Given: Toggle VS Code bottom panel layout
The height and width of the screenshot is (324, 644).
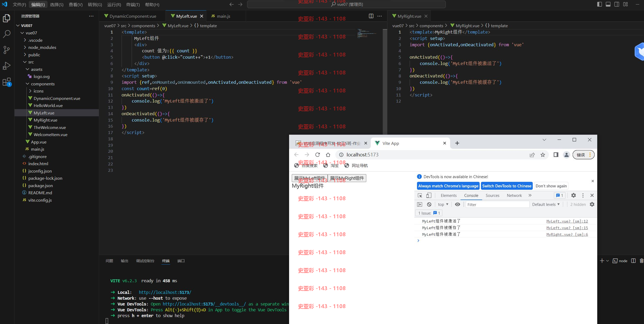Looking at the screenshot, I should coord(608,4).
